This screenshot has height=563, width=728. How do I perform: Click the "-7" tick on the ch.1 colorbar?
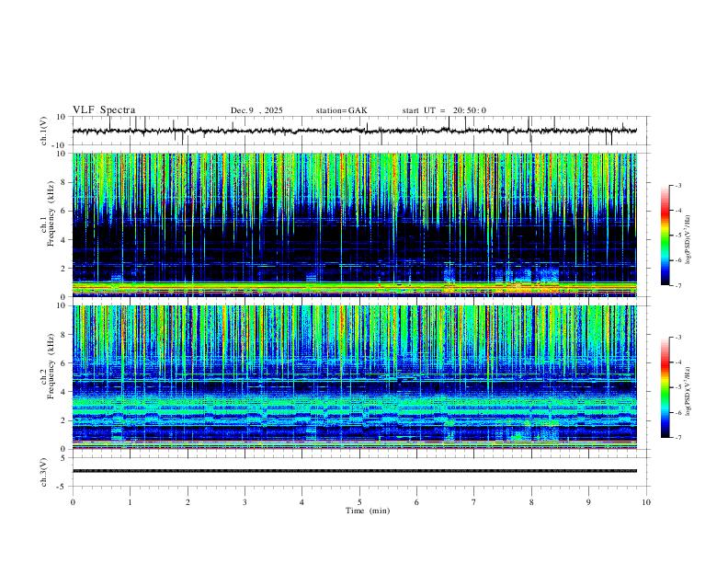tap(677, 285)
